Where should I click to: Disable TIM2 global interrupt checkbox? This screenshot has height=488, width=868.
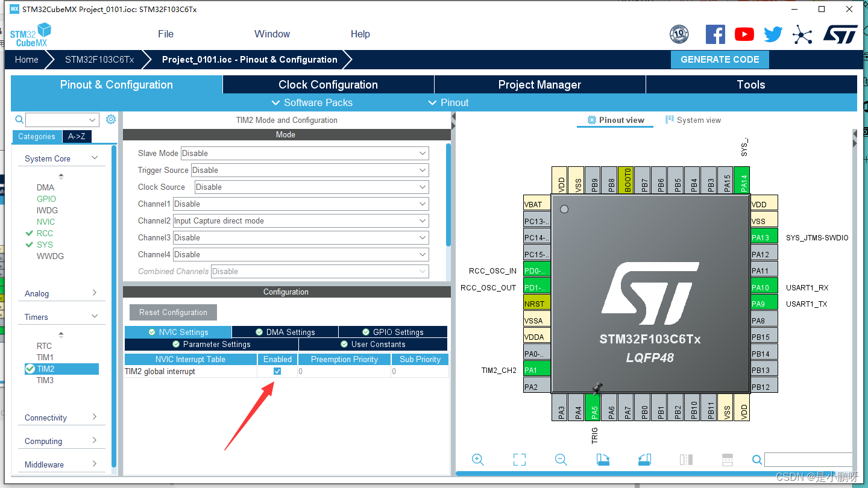click(277, 371)
